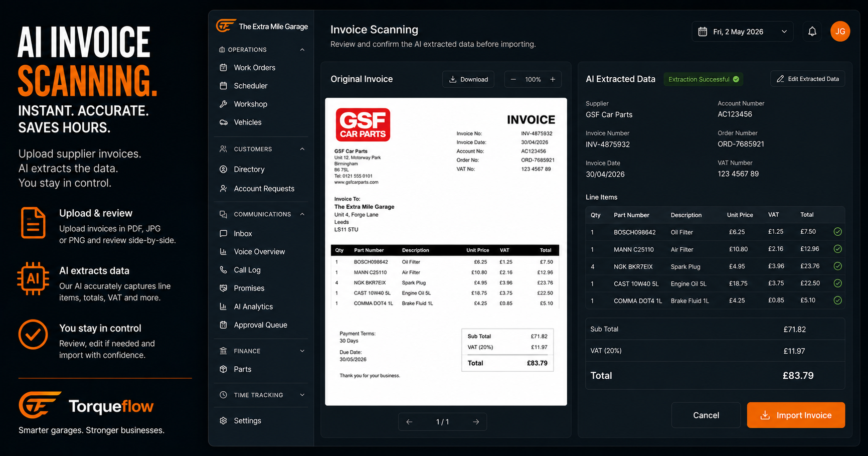The image size is (868, 456).
Task: Expand the Finance section chevron
Action: (x=302, y=351)
